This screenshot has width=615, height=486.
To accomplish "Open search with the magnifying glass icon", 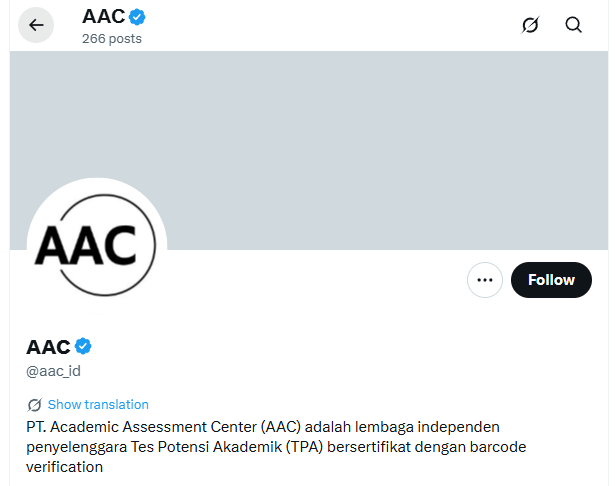I will pyautogui.click(x=573, y=25).
